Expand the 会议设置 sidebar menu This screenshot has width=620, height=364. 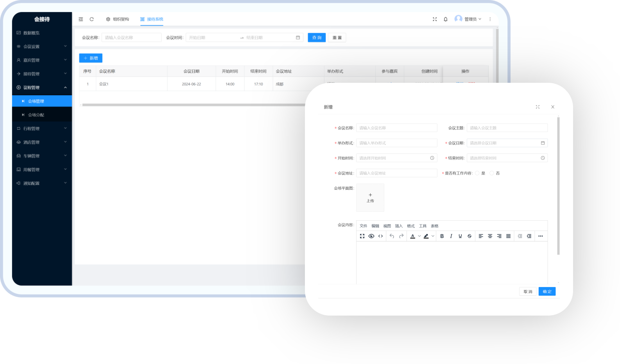click(x=41, y=46)
